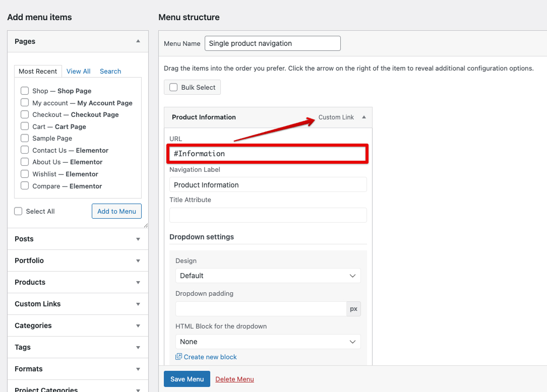Click the Save Menu button
Viewport: 547px width, 392px height.
point(187,379)
